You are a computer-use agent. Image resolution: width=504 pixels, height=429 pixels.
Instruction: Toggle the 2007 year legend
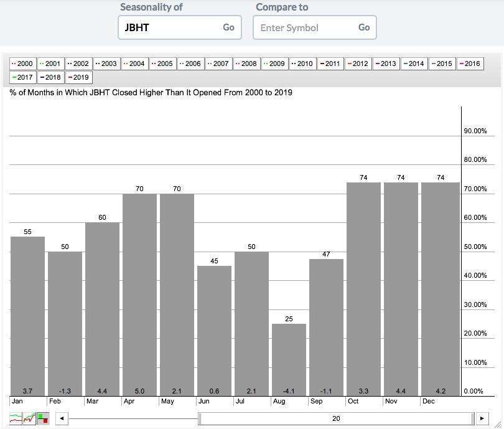(x=218, y=64)
